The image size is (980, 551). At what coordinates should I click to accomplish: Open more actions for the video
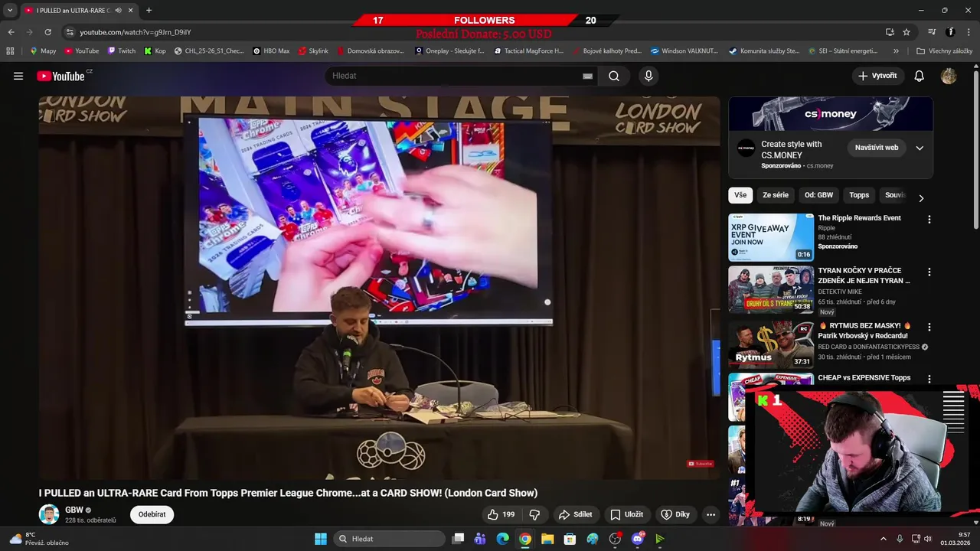pyautogui.click(x=710, y=514)
